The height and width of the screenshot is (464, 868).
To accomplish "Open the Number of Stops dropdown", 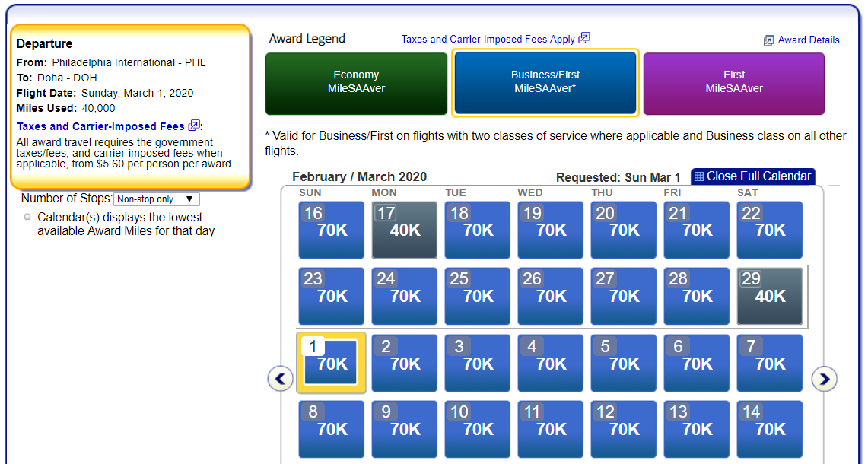I will click(156, 199).
